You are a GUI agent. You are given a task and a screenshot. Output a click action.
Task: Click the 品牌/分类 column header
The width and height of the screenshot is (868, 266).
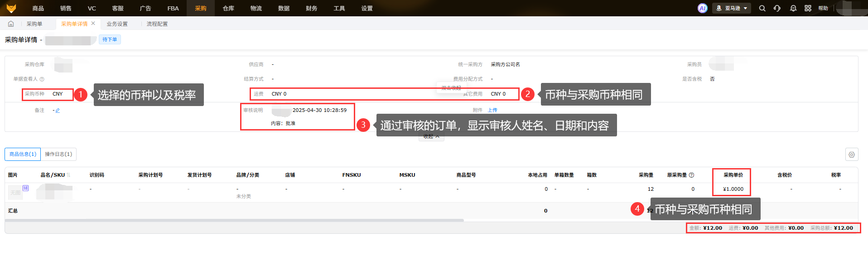[x=248, y=175]
